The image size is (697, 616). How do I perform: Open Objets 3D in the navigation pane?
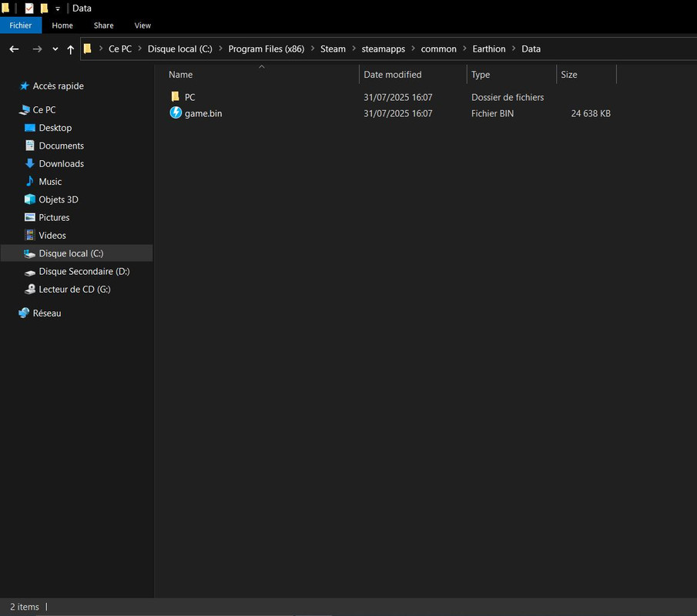coord(59,199)
